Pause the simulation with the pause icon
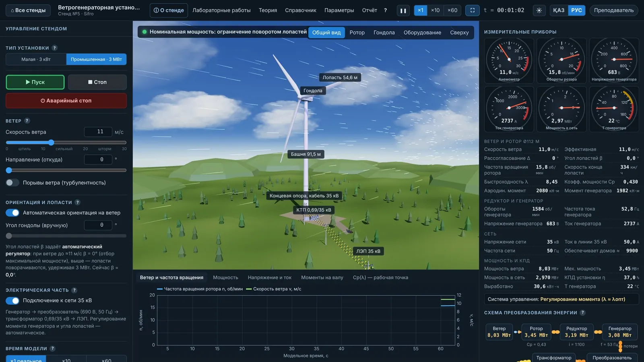 tap(403, 10)
